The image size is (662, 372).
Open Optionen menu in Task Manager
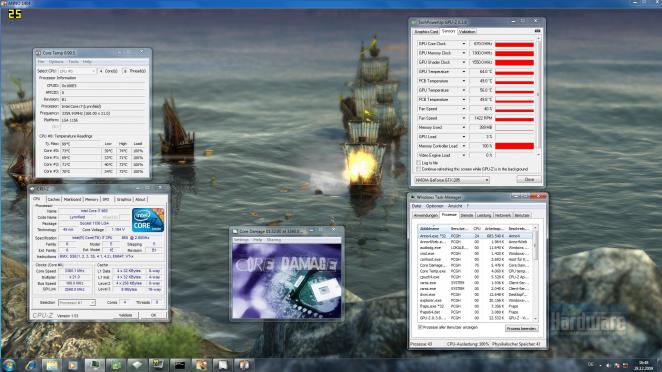pos(434,206)
